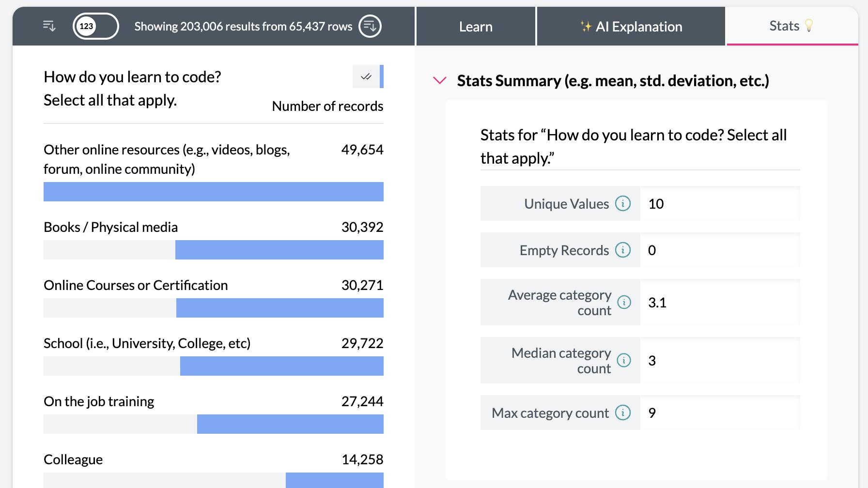Select the Stats tab
Viewport: 868px width, 488px height.
pos(791,26)
